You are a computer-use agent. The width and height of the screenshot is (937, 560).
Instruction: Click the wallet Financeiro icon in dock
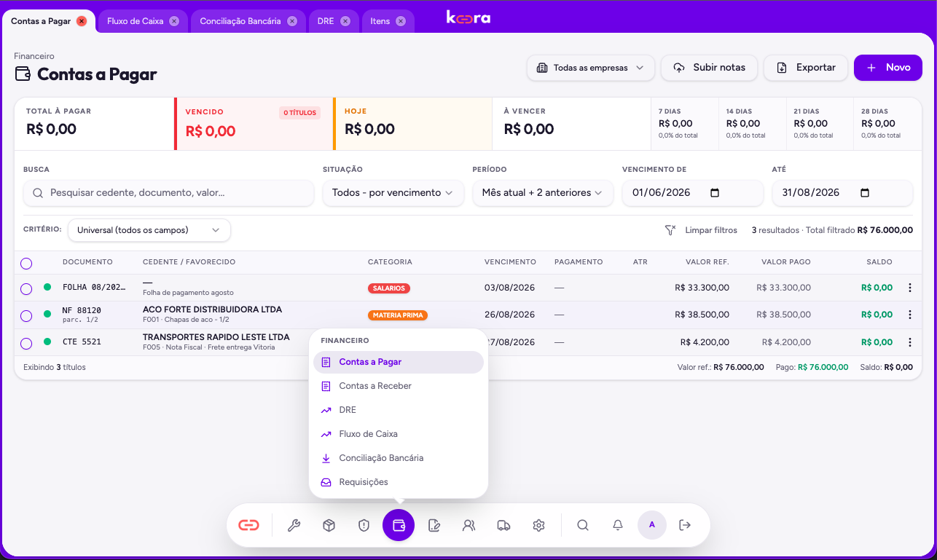click(399, 525)
